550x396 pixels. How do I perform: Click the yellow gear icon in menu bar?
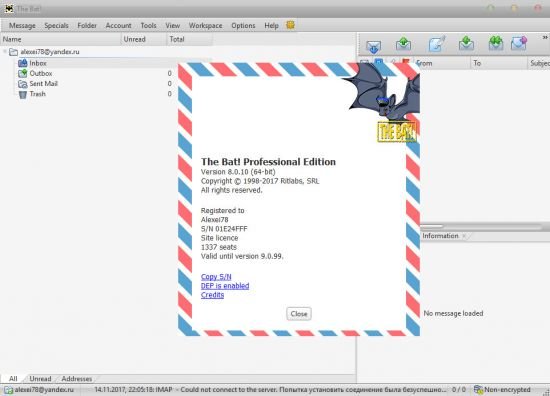290,25
